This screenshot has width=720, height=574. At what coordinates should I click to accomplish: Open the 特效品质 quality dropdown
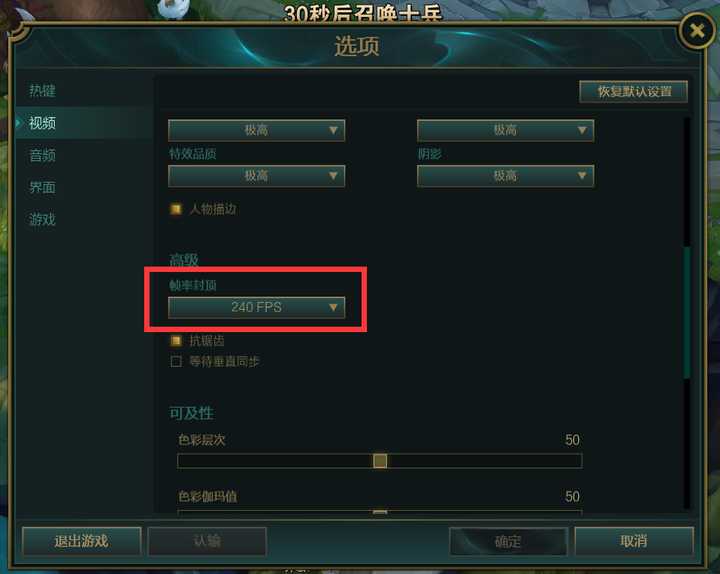(256, 176)
